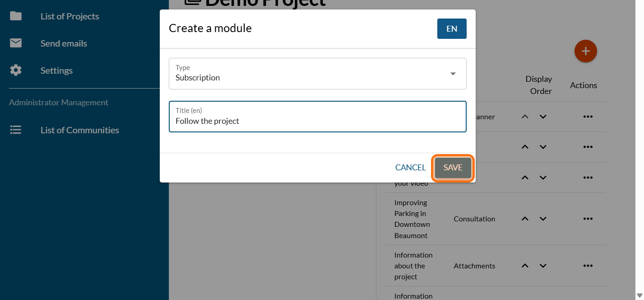Click the EN language button

[451, 29]
